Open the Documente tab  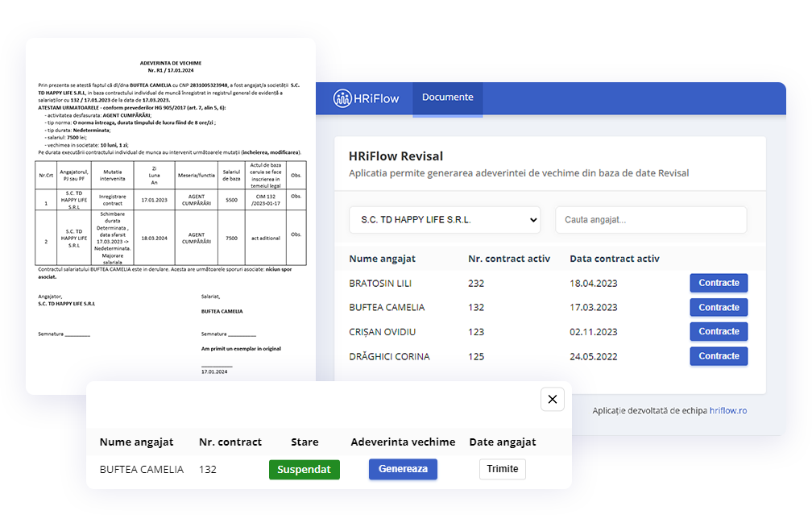click(x=447, y=98)
